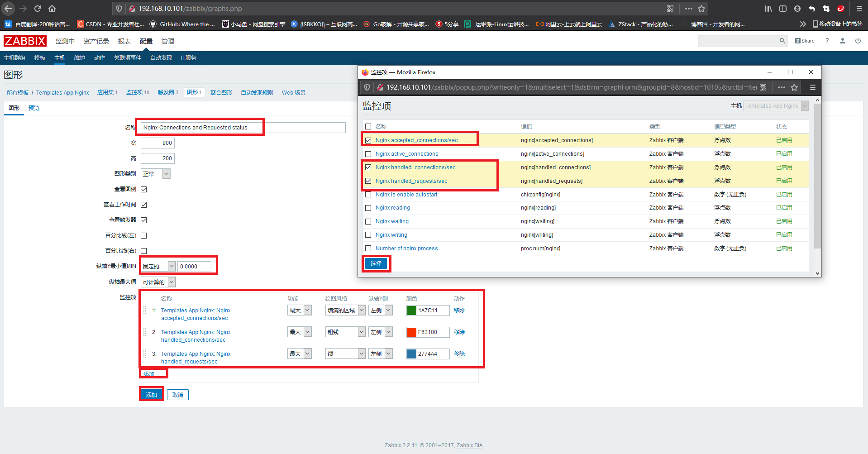Click the width field showing 900

157,143
